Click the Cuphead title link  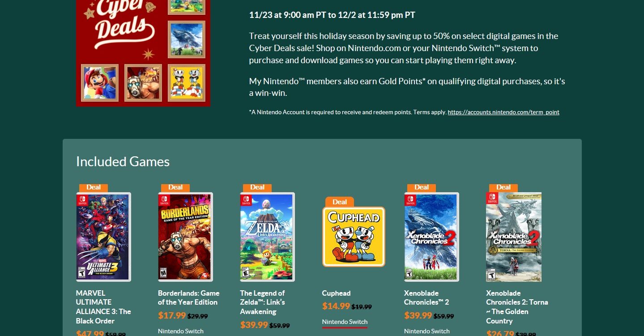tap(336, 293)
